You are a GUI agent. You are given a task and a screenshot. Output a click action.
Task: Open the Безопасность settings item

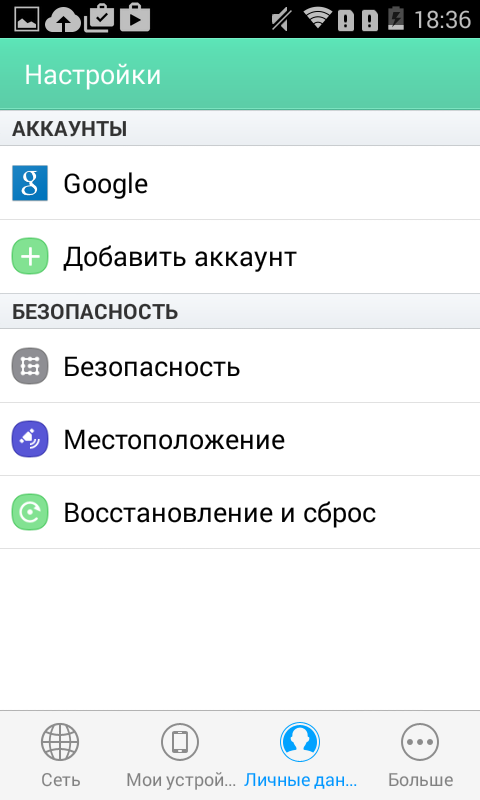click(x=240, y=366)
